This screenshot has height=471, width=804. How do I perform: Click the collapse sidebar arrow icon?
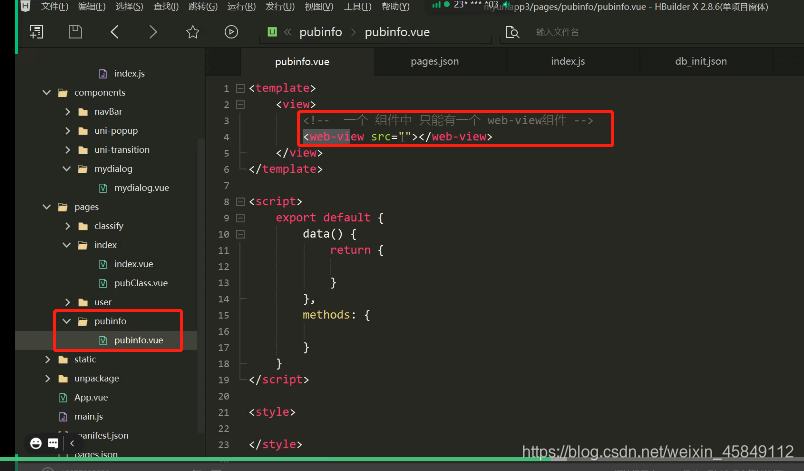pos(72,443)
